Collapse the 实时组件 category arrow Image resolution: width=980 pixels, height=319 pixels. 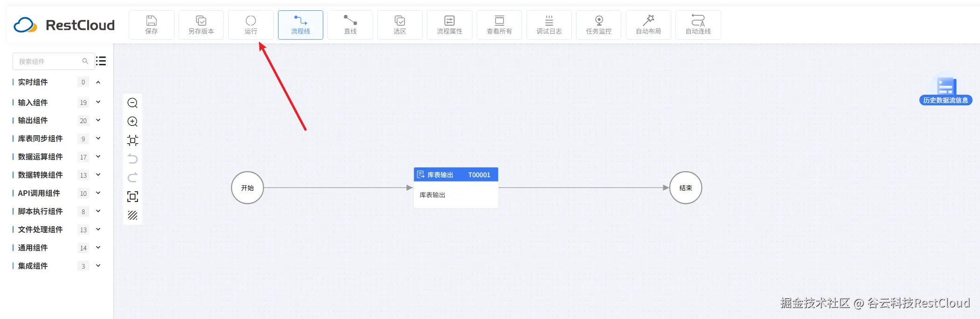pos(98,82)
